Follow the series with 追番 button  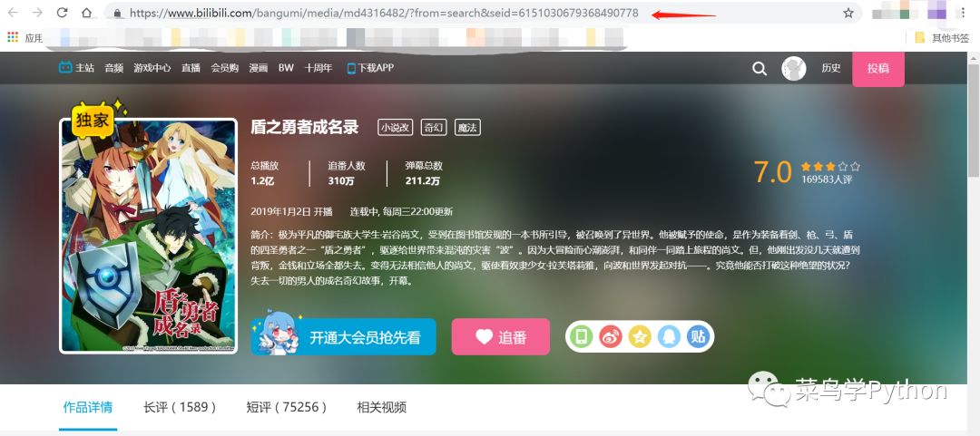pos(501,336)
